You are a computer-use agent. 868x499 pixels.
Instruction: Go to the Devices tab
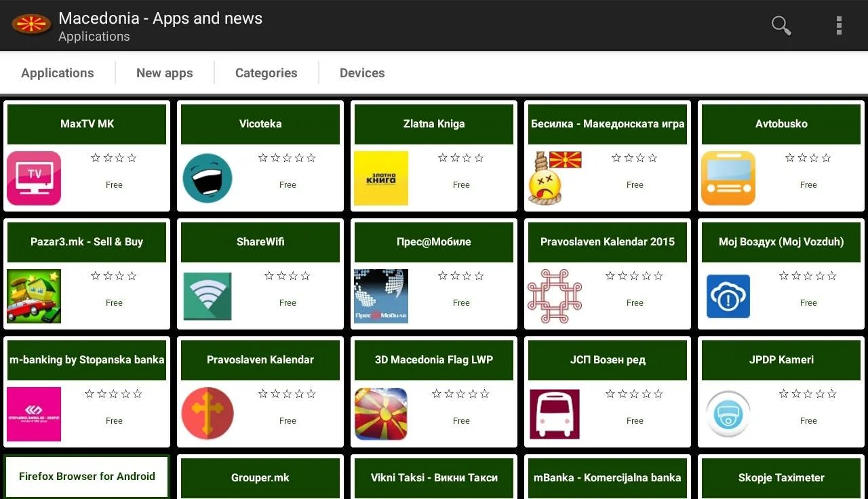point(362,73)
